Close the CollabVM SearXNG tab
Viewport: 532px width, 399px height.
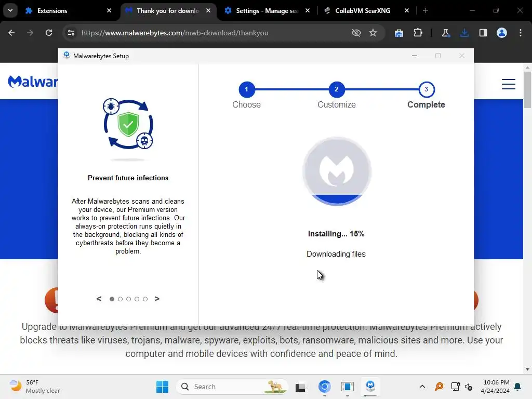pyautogui.click(x=407, y=10)
